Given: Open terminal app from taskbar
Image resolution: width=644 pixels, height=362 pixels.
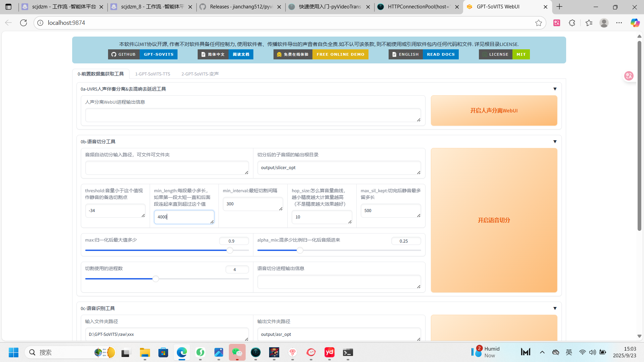Looking at the screenshot, I should [348, 352].
